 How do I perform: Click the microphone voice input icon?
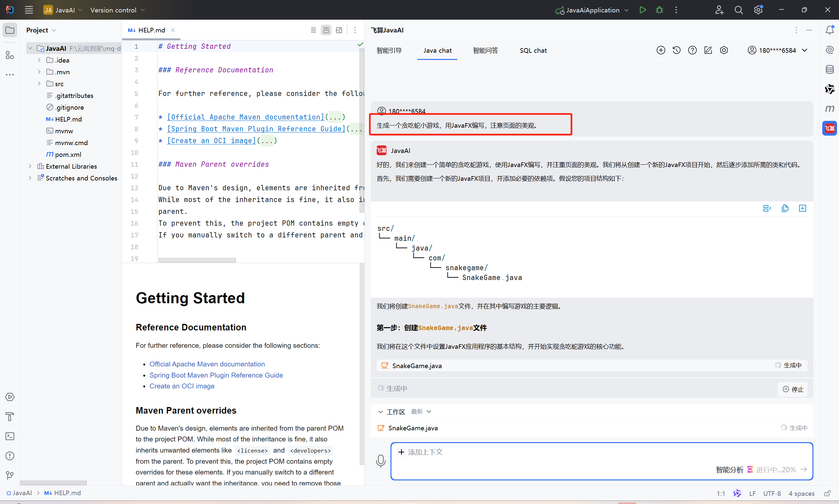(381, 461)
